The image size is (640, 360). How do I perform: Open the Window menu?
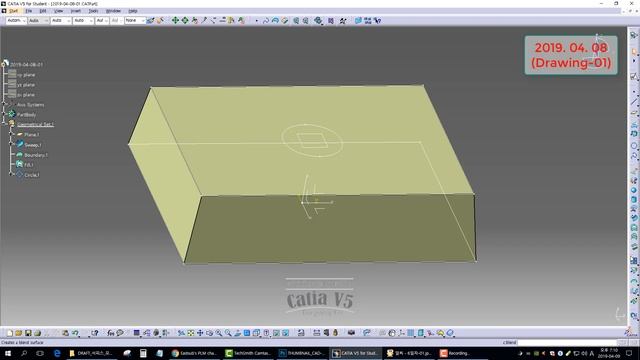pos(113,11)
